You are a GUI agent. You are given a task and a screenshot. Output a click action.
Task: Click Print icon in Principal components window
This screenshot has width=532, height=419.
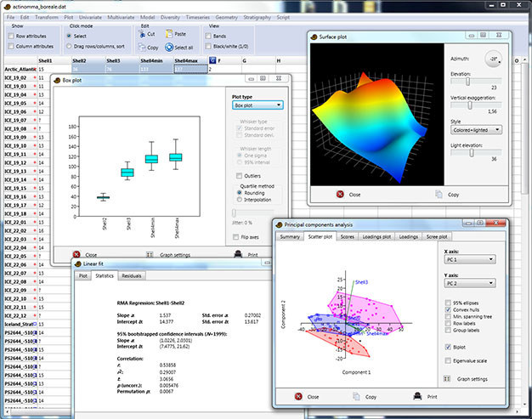pyautogui.click(x=417, y=396)
